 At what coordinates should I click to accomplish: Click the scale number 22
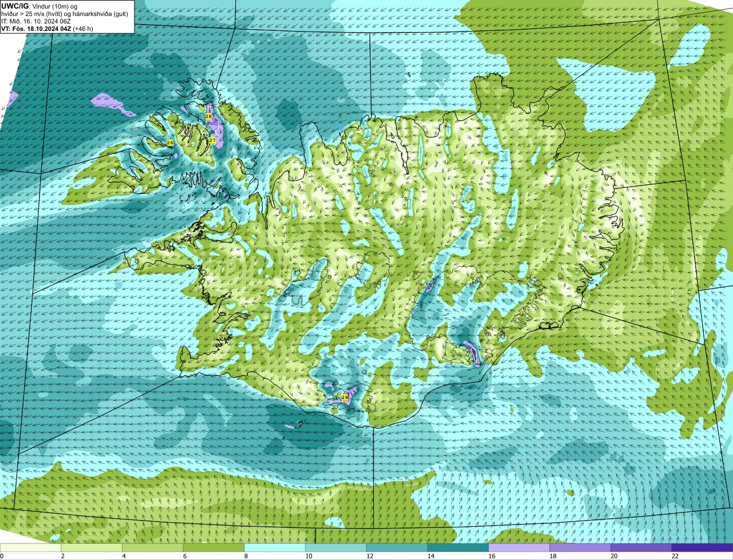tap(675, 556)
